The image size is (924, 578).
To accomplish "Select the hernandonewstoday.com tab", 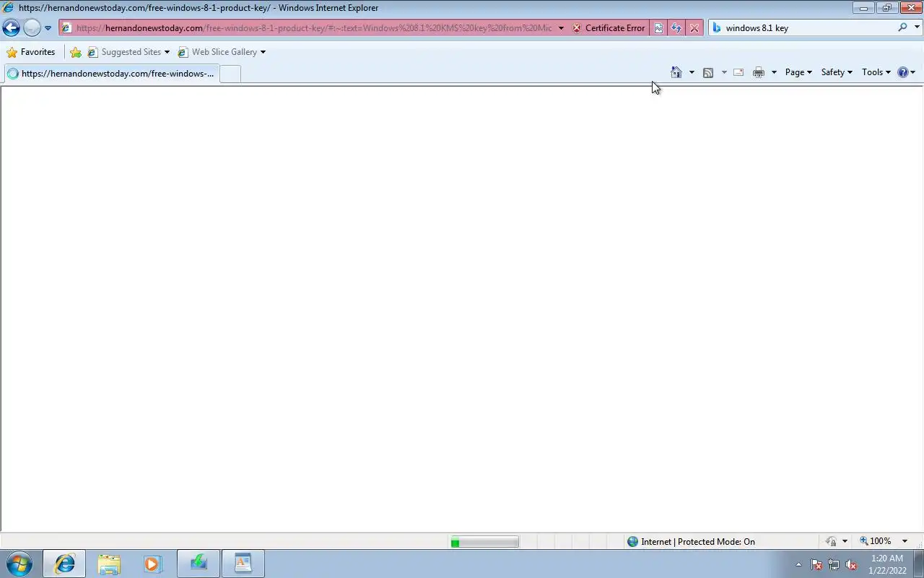I will point(111,74).
